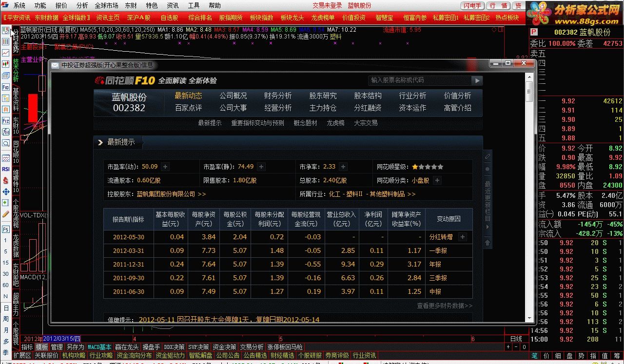Click the pencil edit icon on F10 side strip

coord(487,156)
